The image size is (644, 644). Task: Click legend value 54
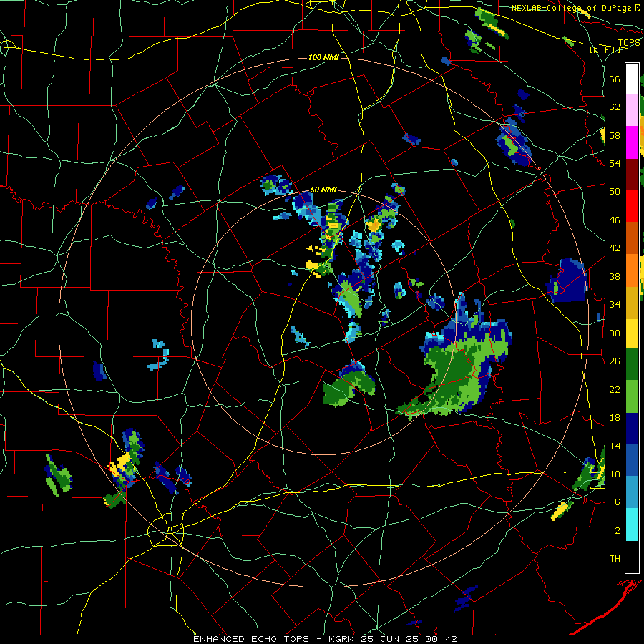(x=615, y=163)
